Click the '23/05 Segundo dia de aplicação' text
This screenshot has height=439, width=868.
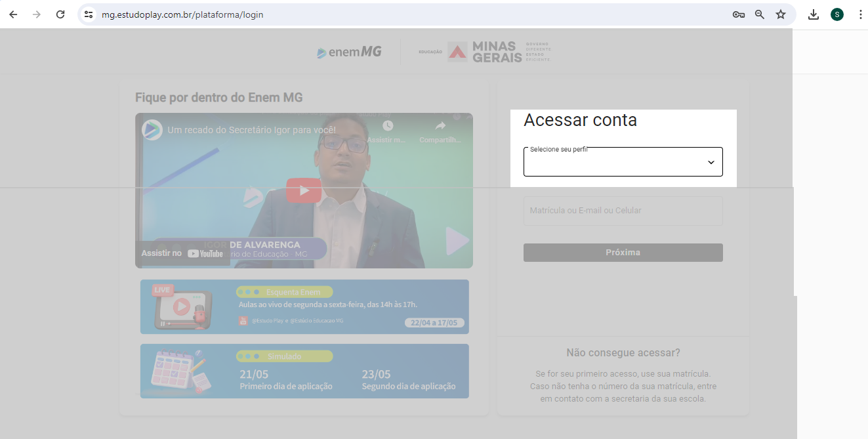tap(409, 380)
